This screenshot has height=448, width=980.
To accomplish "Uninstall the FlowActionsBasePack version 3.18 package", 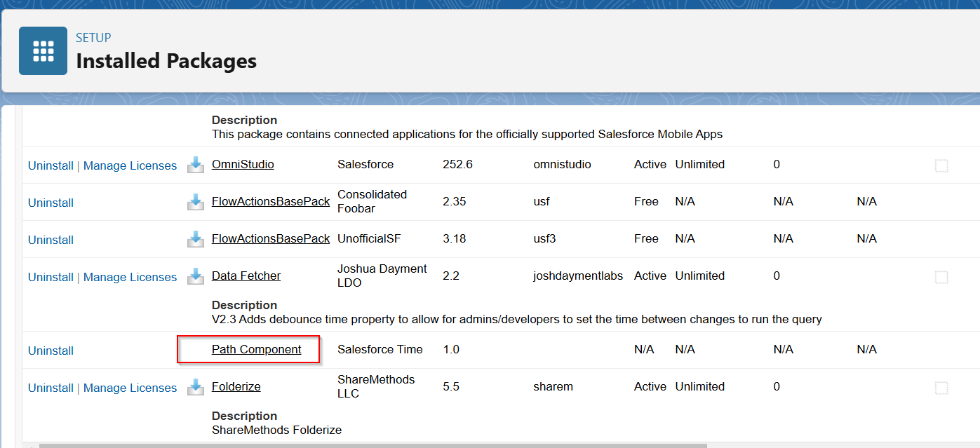I will click(x=51, y=239).
